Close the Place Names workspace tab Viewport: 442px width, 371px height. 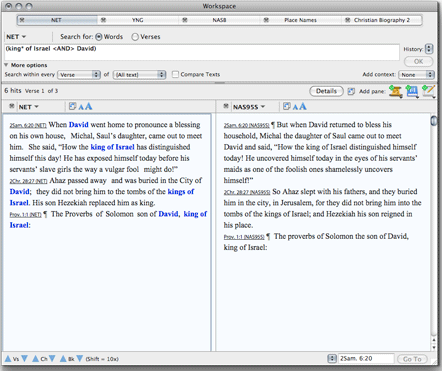tap(266, 20)
